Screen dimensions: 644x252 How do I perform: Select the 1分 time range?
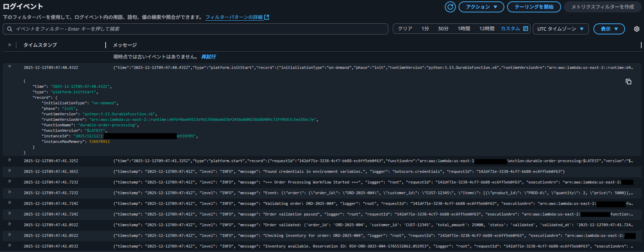coord(425,29)
